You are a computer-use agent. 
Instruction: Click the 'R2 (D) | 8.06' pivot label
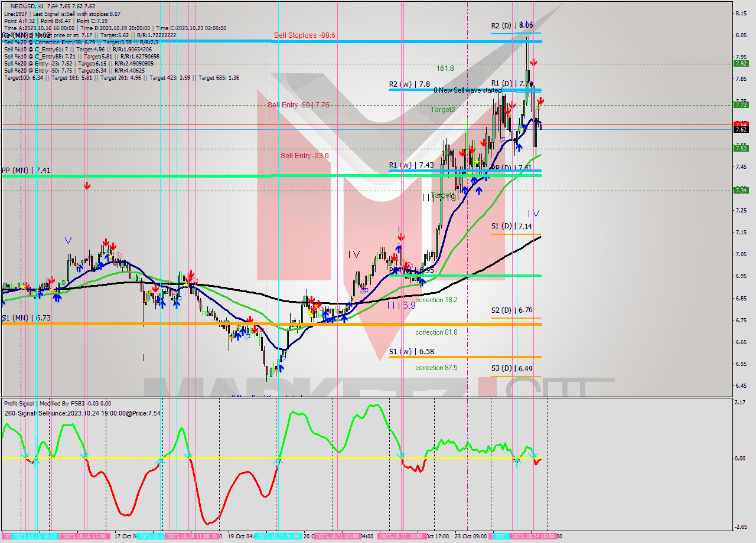coord(512,25)
